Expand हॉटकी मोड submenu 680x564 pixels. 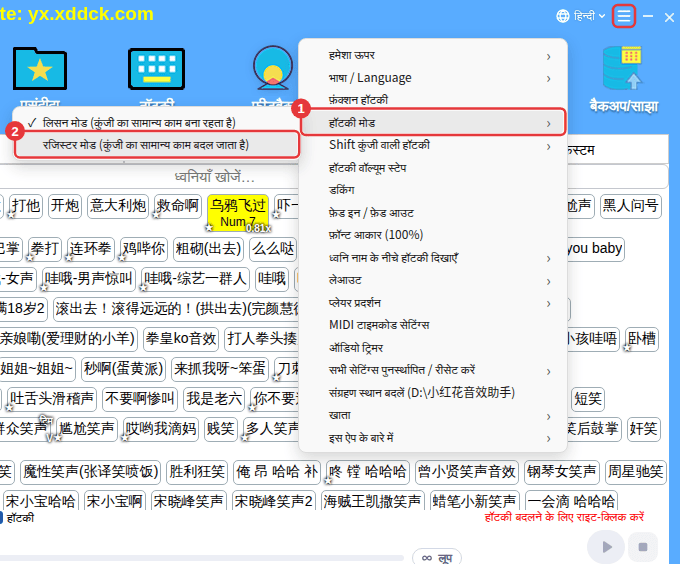(x=433, y=123)
